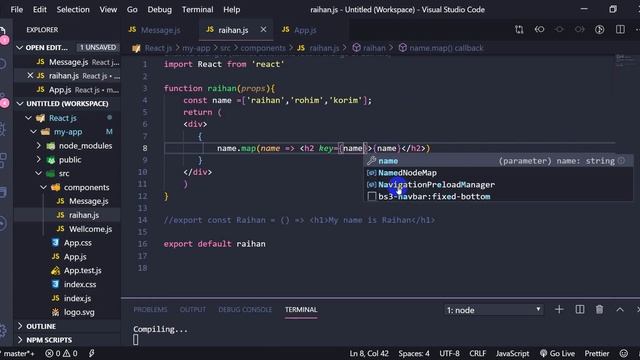
Task: Open the Go menu
Action: pyautogui.click(x=132, y=9)
